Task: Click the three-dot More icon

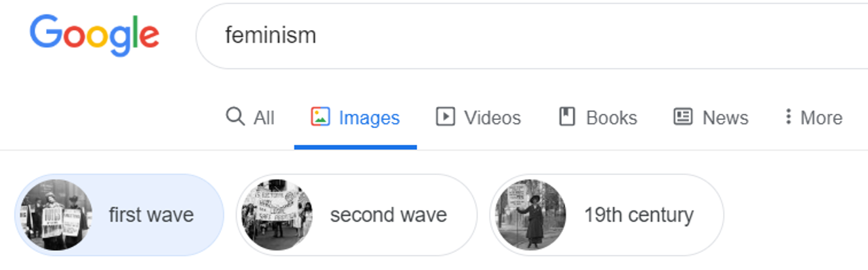Action: 788,117
